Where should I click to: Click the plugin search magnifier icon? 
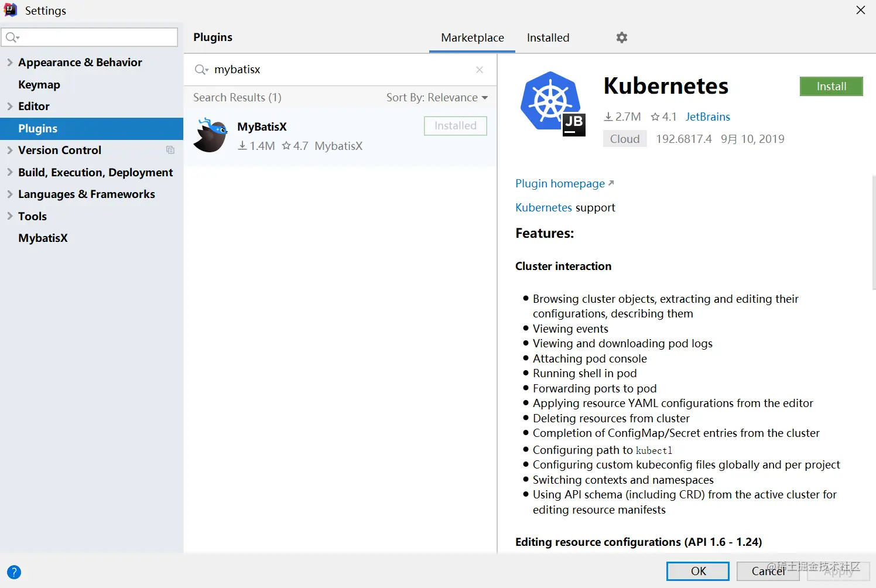pos(201,70)
